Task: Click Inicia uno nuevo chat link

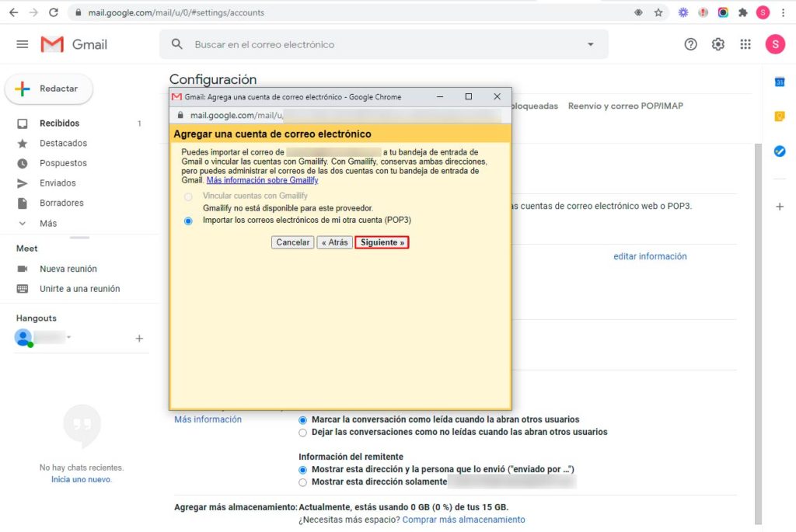Action: [81, 479]
